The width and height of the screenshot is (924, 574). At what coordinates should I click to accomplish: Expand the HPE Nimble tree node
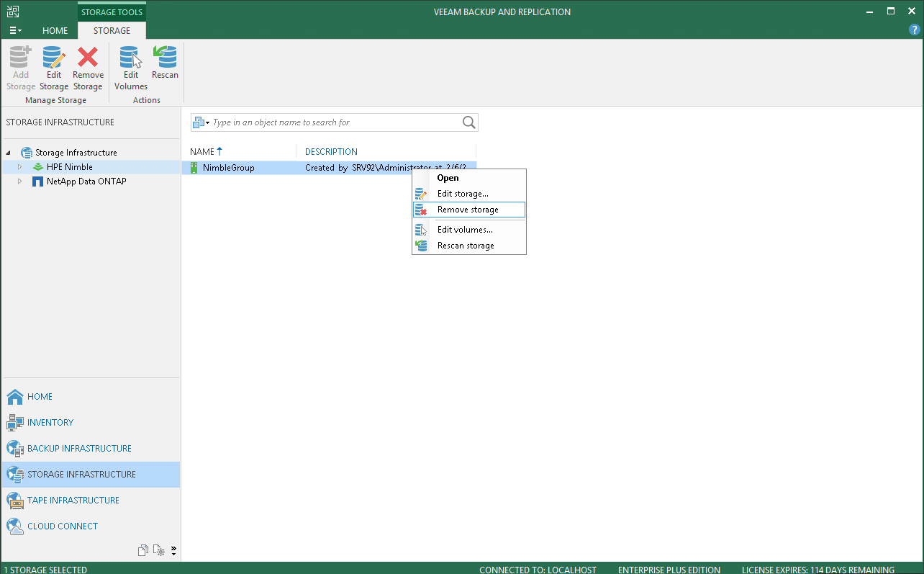pyautogui.click(x=20, y=167)
